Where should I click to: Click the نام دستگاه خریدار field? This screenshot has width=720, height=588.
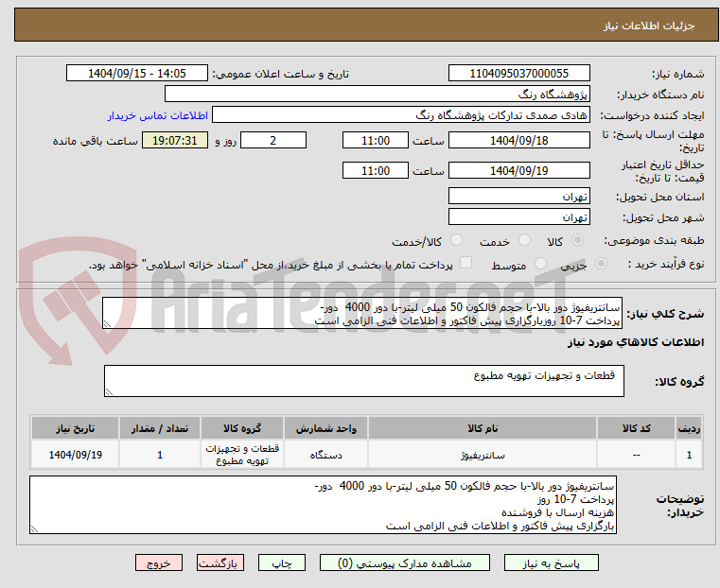click(x=377, y=94)
